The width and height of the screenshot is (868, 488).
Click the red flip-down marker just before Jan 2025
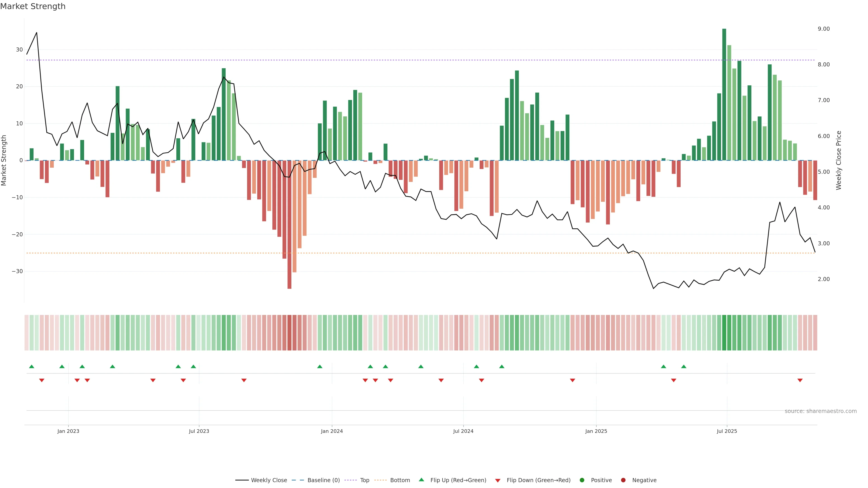tap(573, 380)
